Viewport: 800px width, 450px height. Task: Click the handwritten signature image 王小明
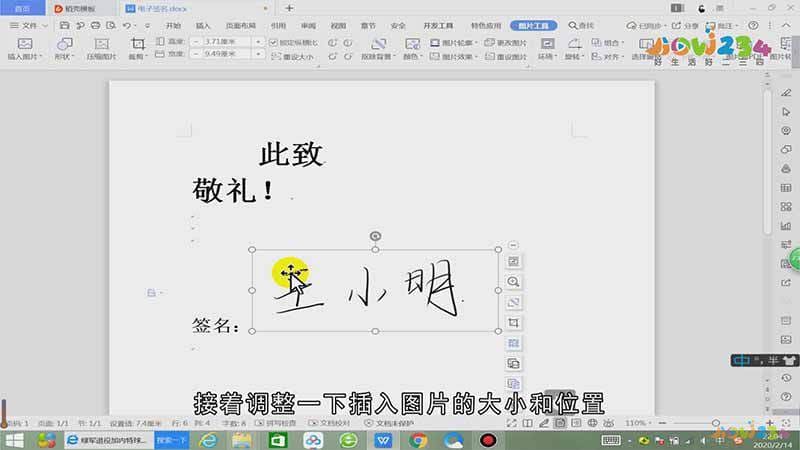375,290
